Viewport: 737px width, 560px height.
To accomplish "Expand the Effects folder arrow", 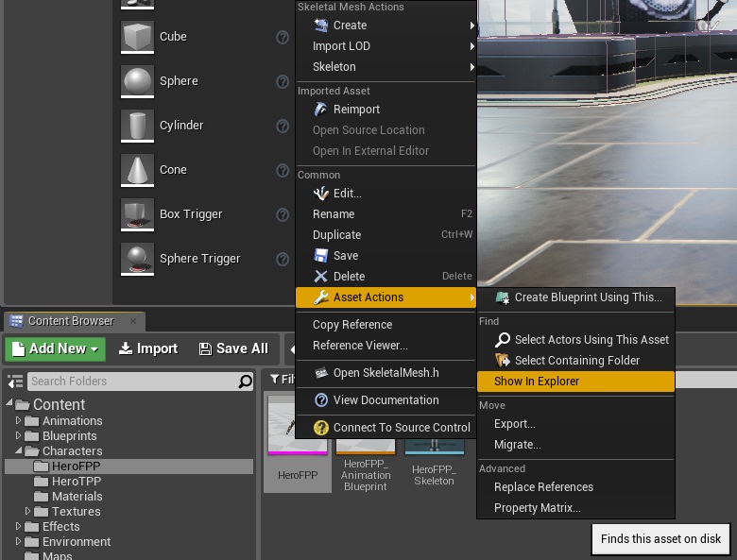I will (18, 526).
